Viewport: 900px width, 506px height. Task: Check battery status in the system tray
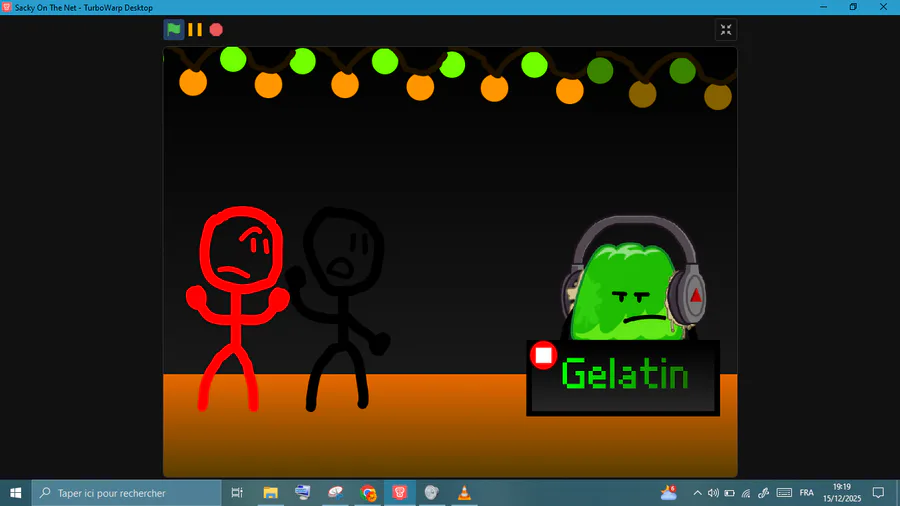point(730,493)
